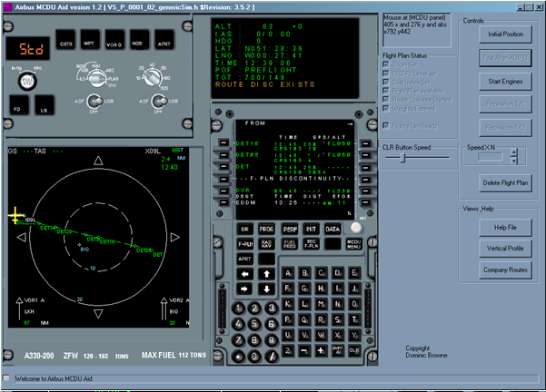Click the AIRPORT key on the MCDU

coord(244,259)
